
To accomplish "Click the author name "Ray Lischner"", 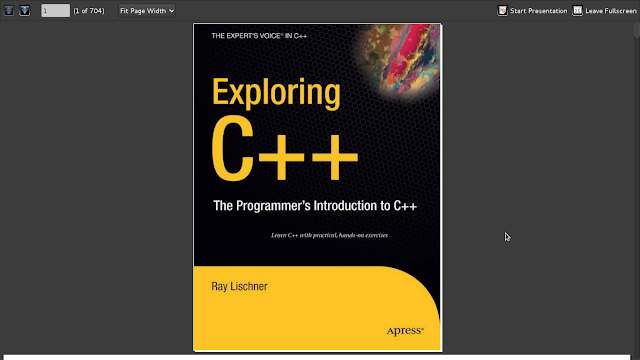I will (x=239, y=287).
